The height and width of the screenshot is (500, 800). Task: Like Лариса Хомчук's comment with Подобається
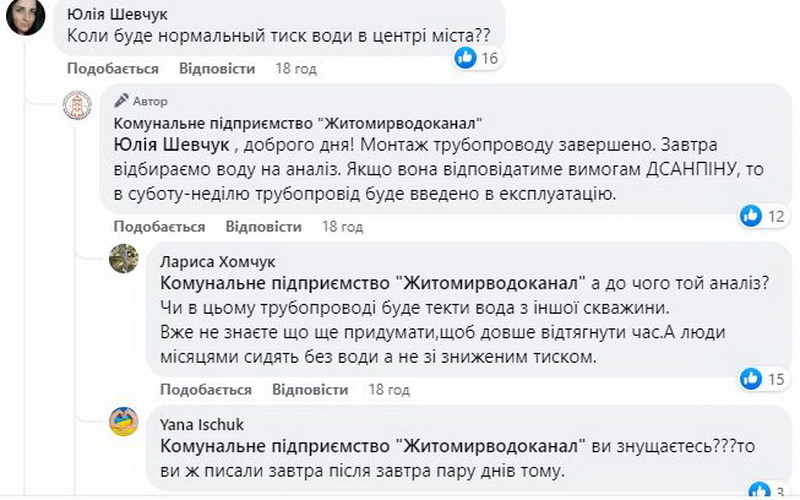coord(206,389)
